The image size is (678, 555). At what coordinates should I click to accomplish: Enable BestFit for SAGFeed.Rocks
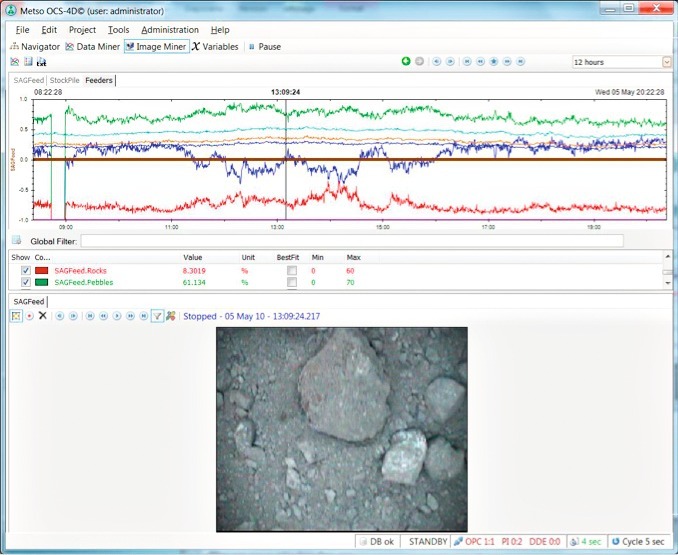coord(292,271)
